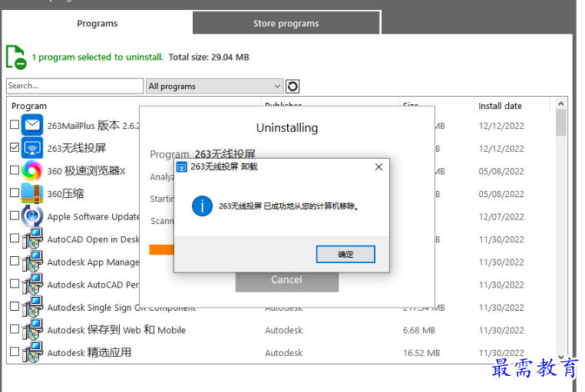Click the program list scrollbar thumb
The height and width of the screenshot is (392, 585).
pos(560,122)
